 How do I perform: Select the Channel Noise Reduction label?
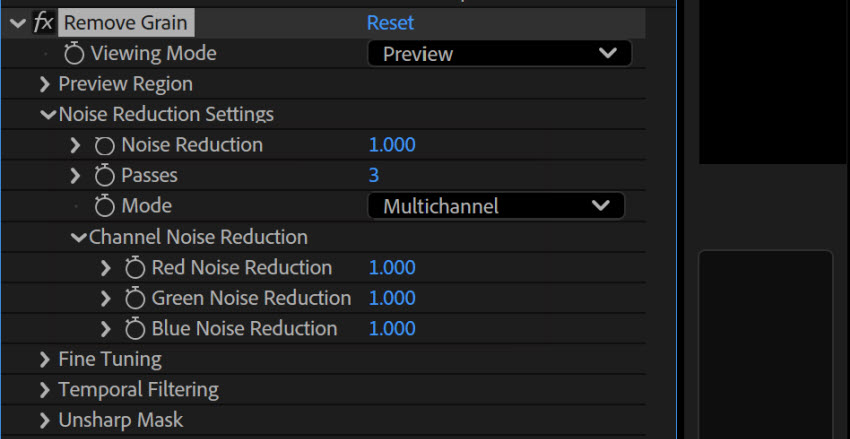[198, 237]
